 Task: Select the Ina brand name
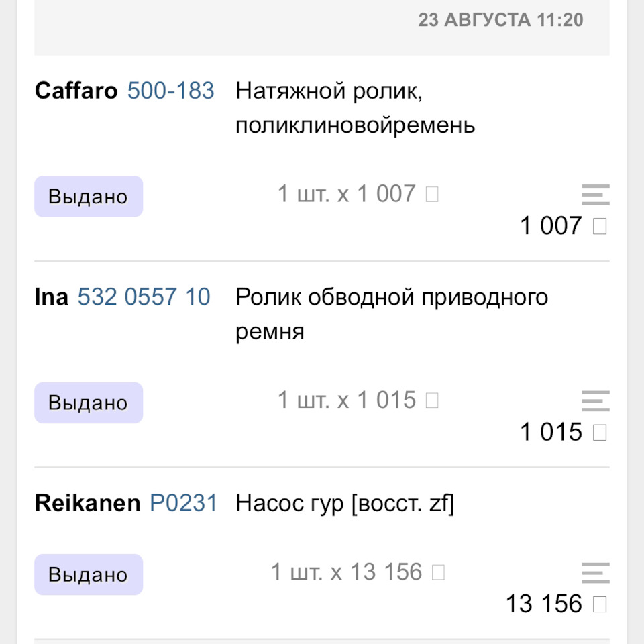click(52, 297)
